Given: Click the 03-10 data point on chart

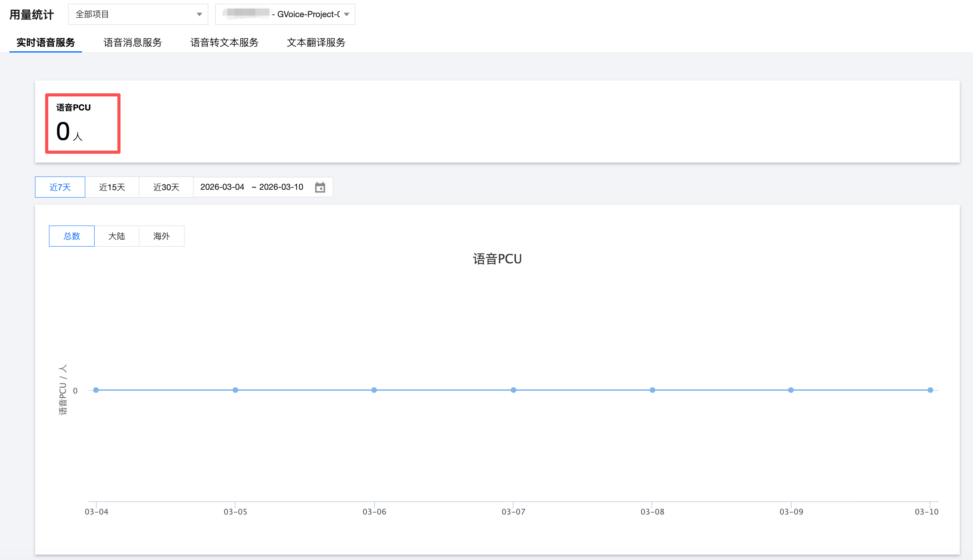Looking at the screenshot, I should point(930,390).
